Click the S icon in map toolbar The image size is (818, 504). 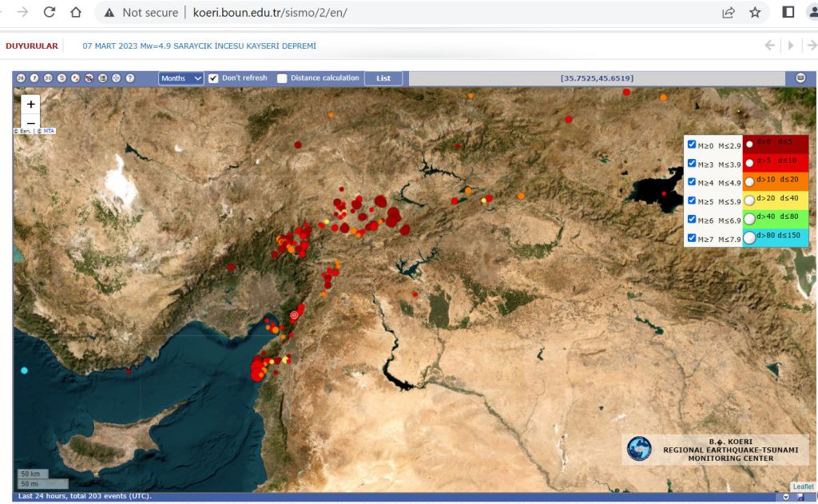coord(62,78)
